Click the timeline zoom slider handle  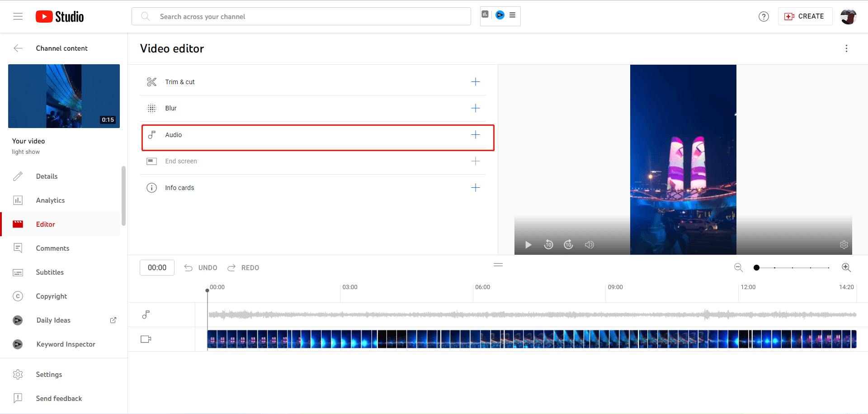pos(756,268)
